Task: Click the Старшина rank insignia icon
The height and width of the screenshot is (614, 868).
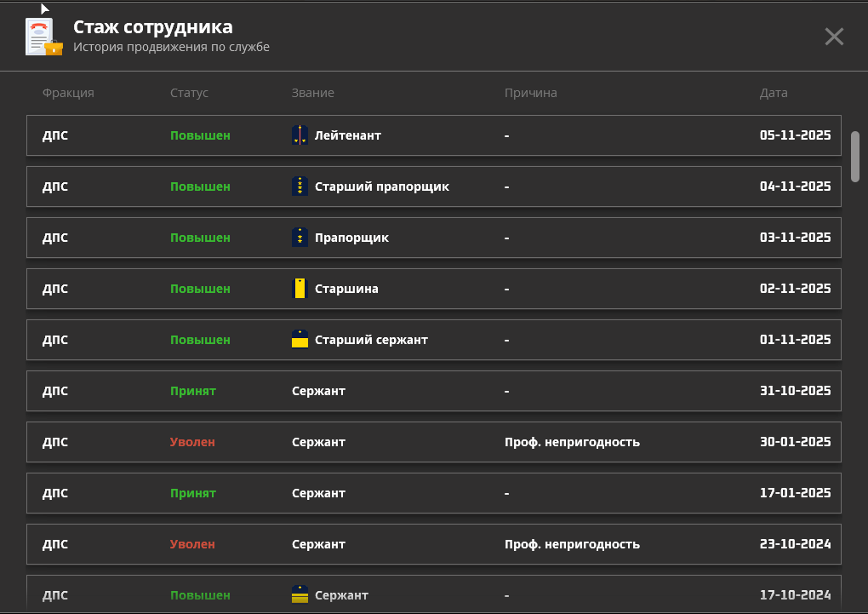Action: pos(300,289)
